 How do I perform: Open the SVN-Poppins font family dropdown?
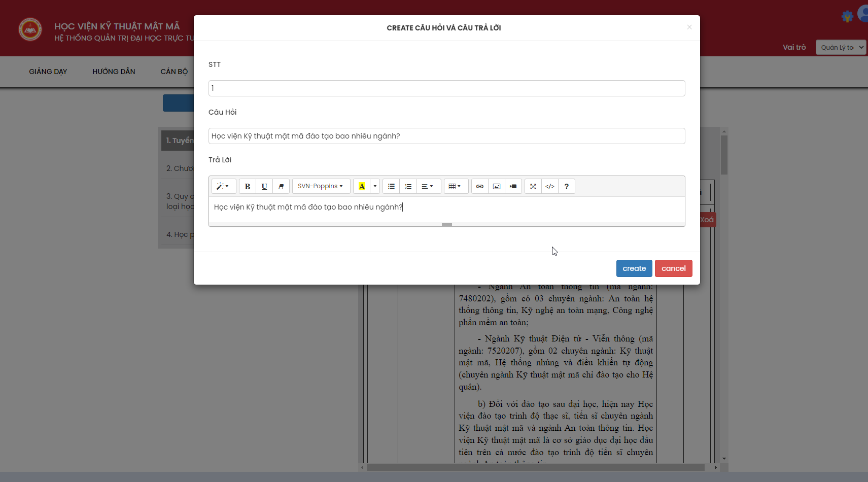pos(321,186)
